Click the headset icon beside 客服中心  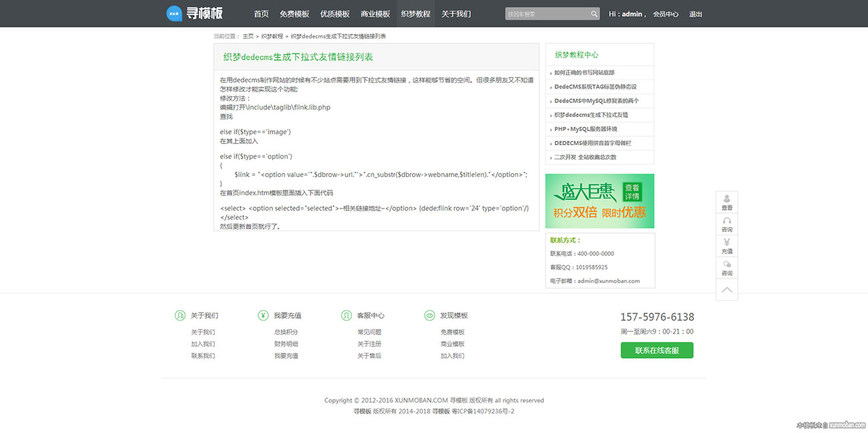click(x=346, y=315)
